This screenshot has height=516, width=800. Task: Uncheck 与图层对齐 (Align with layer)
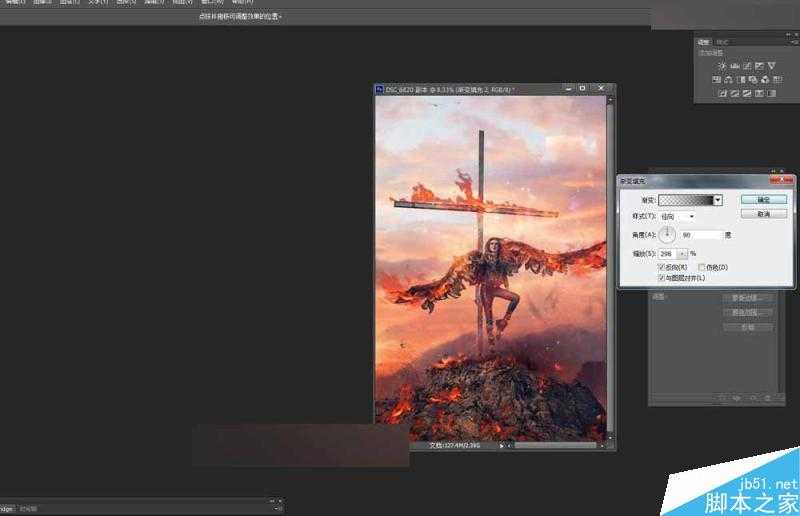tap(661, 277)
